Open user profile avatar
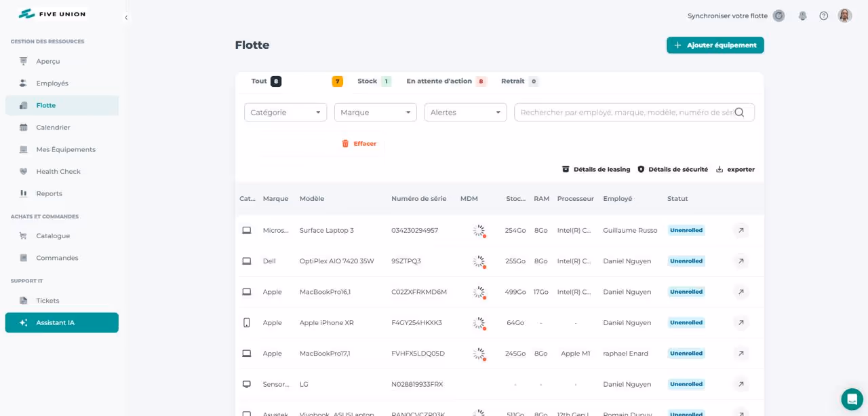Screen dimensions: 868x416 point(845,16)
